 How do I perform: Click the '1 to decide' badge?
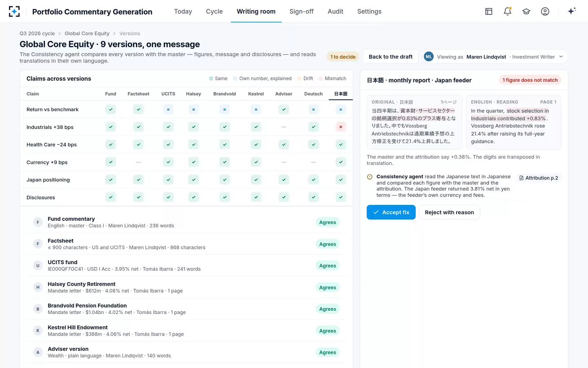click(343, 57)
